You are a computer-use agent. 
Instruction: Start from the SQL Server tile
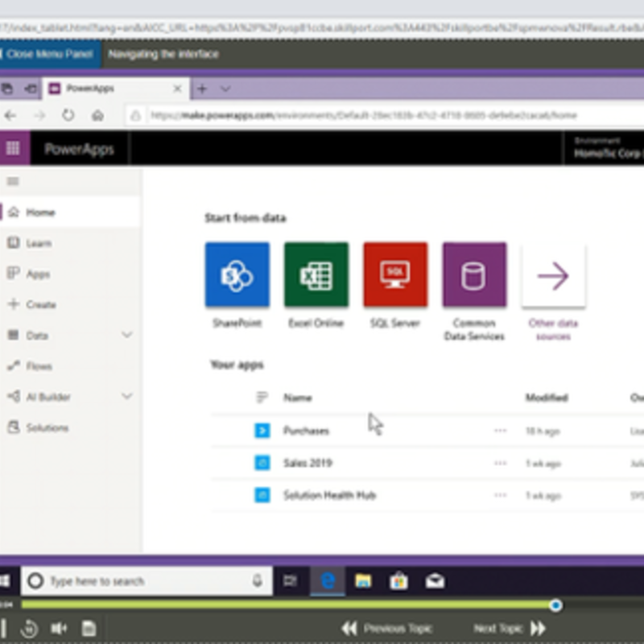[395, 275]
